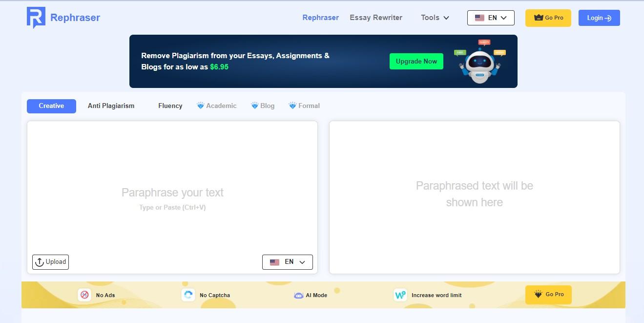Click the US flag in input language selector
Viewport: 644px width, 323px height.
pos(274,262)
